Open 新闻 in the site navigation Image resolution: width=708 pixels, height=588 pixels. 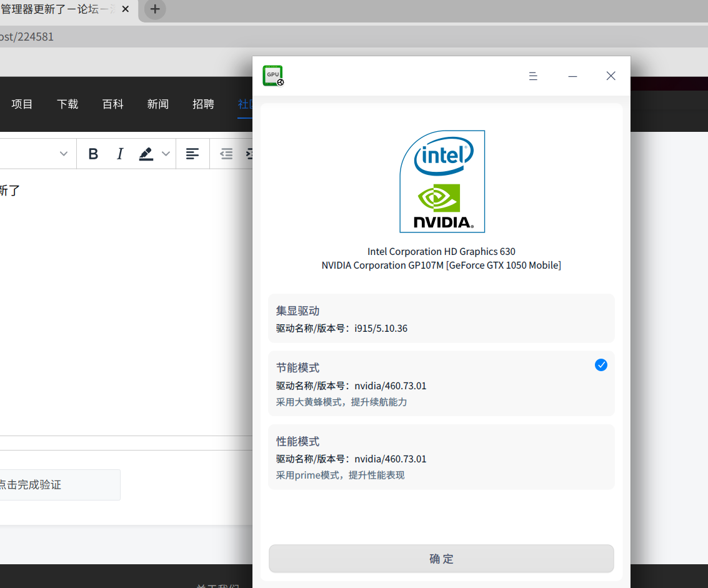pos(157,104)
